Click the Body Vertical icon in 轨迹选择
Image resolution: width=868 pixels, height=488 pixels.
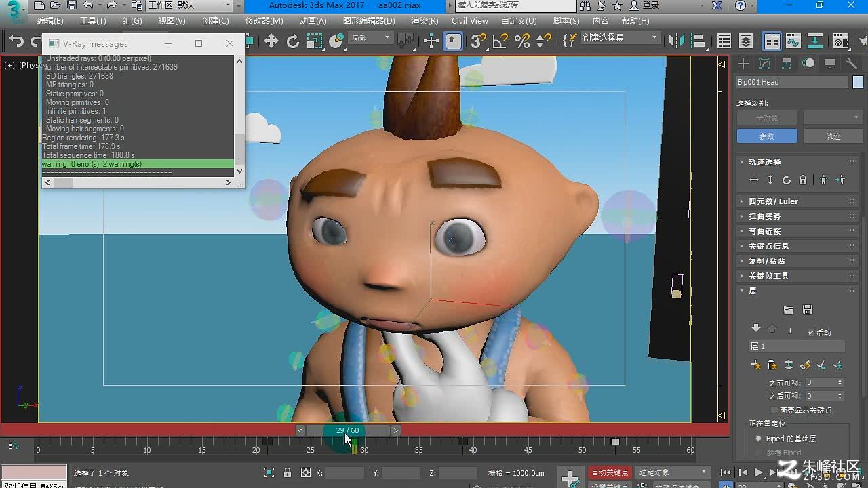770,180
